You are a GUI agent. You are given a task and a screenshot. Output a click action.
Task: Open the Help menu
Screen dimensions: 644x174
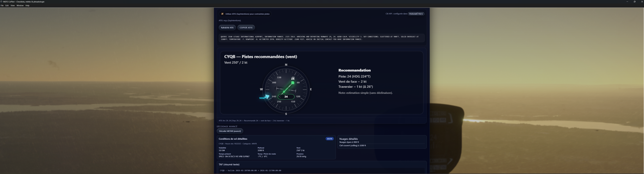pos(28,6)
